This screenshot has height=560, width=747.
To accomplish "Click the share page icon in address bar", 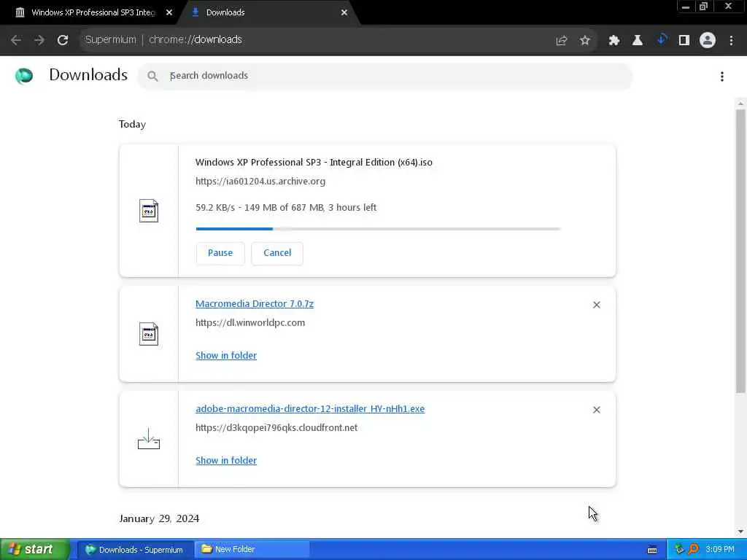I will [x=562, y=41].
